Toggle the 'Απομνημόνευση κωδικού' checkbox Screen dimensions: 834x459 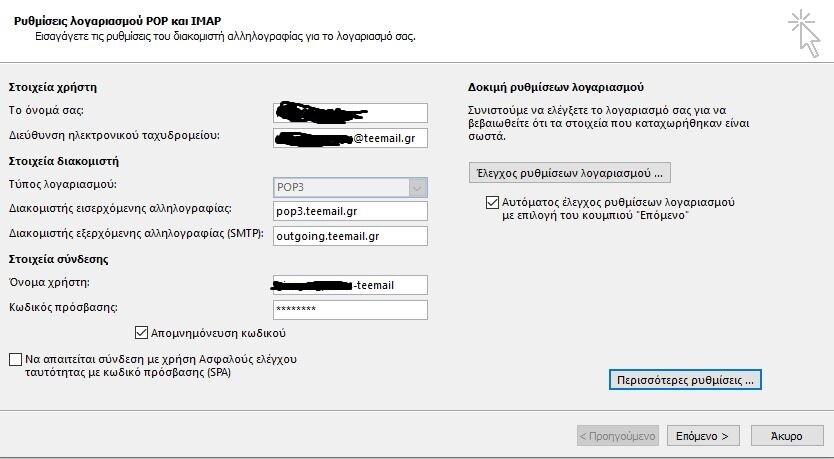coord(140,333)
